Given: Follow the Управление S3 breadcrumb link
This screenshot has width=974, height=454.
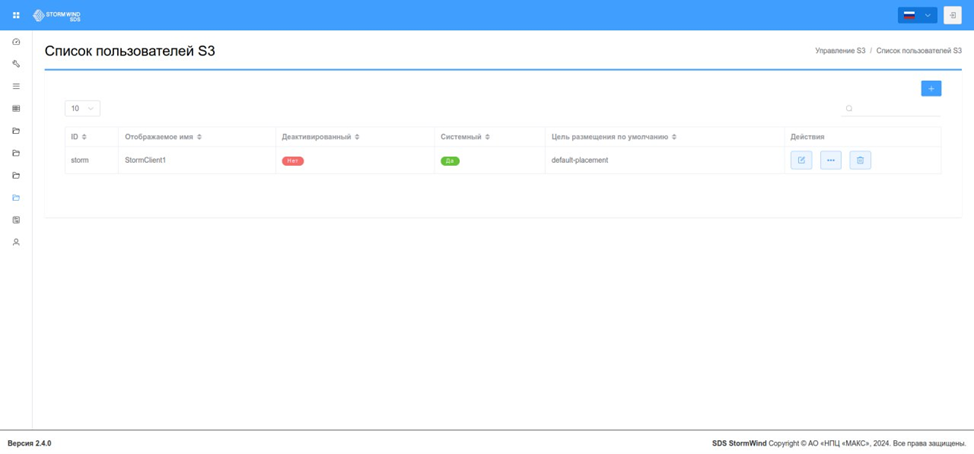Looking at the screenshot, I should [840, 51].
